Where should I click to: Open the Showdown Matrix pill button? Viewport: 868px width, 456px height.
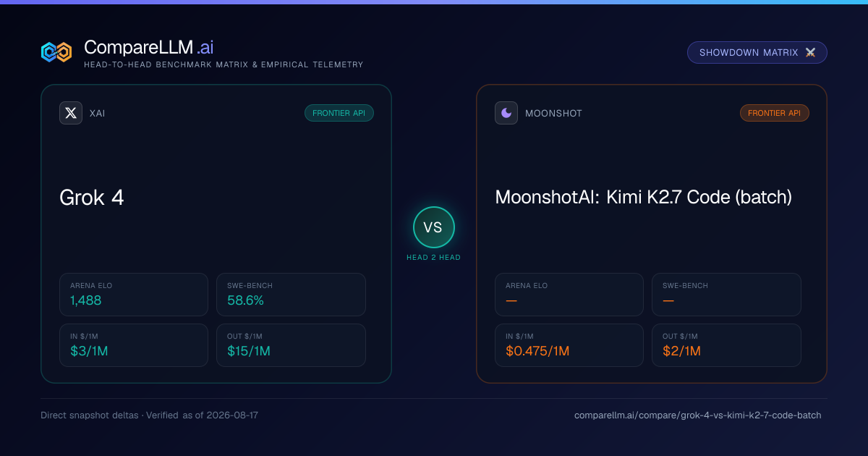pyautogui.click(x=757, y=53)
